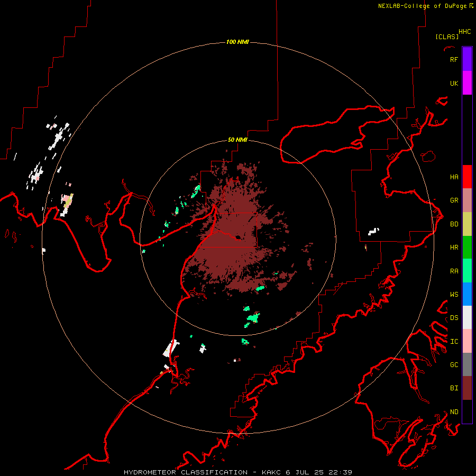Click the RF purple legend swatch
The height and width of the screenshot is (476, 476).
(467, 59)
